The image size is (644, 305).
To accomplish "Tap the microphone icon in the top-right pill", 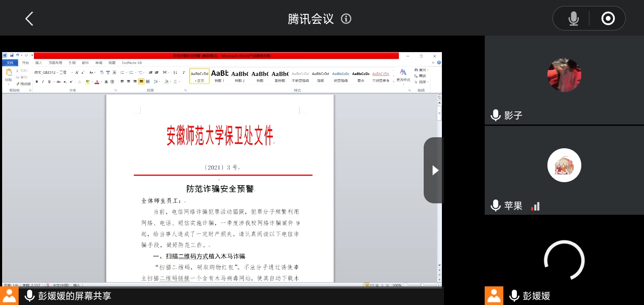I will [x=573, y=19].
